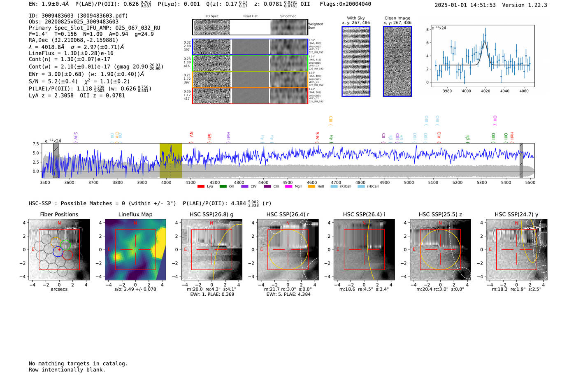
Task: Select the orange-bordered 2D fiber spectrum row
Action: 250,79
